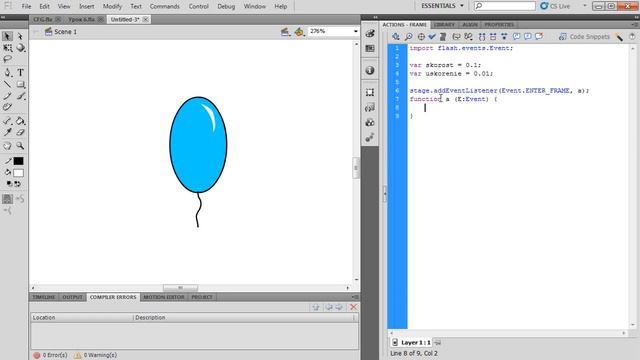Select the Brush tool
Screen dimensions: 640x360
(20, 96)
